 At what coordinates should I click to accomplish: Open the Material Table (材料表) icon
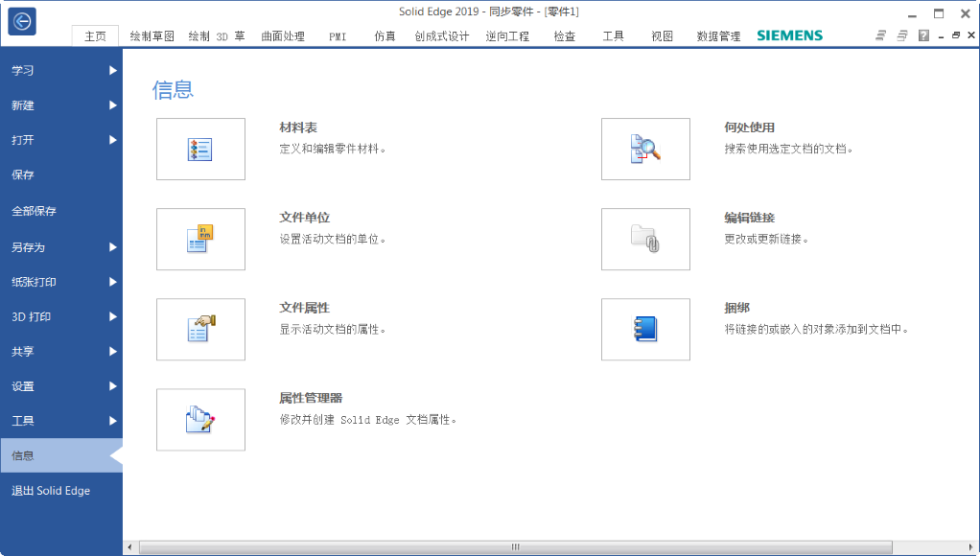200,150
